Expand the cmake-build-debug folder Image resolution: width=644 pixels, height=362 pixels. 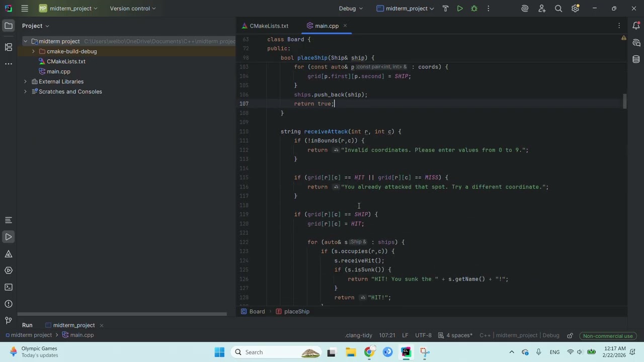click(33, 51)
